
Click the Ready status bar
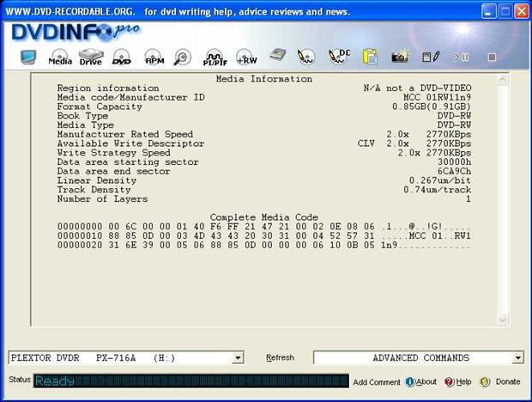191,381
